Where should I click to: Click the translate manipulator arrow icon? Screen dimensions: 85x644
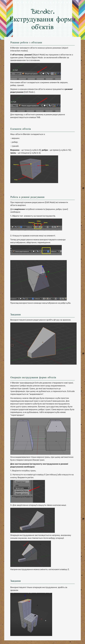(44, 251)
